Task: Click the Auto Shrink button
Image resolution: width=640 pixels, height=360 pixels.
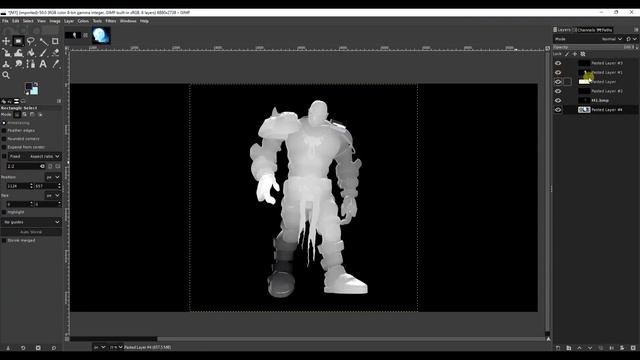Action: (31, 232)
